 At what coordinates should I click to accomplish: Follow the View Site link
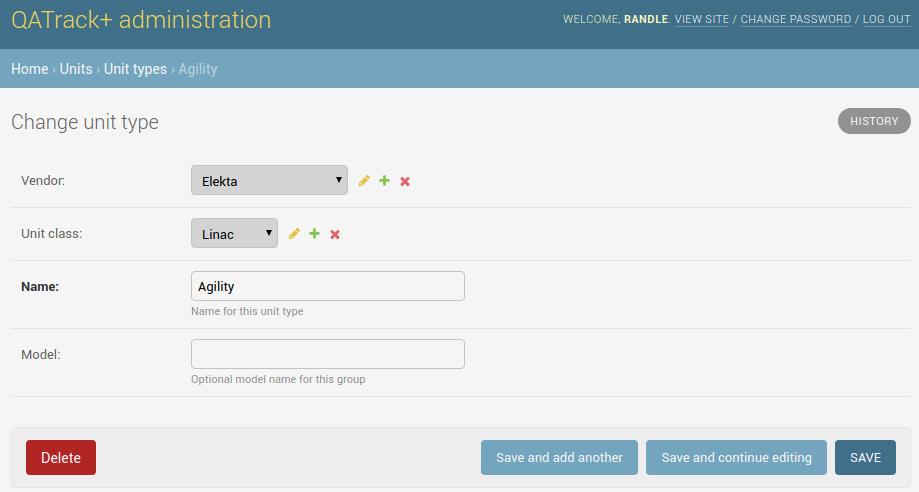coord(702,19)
